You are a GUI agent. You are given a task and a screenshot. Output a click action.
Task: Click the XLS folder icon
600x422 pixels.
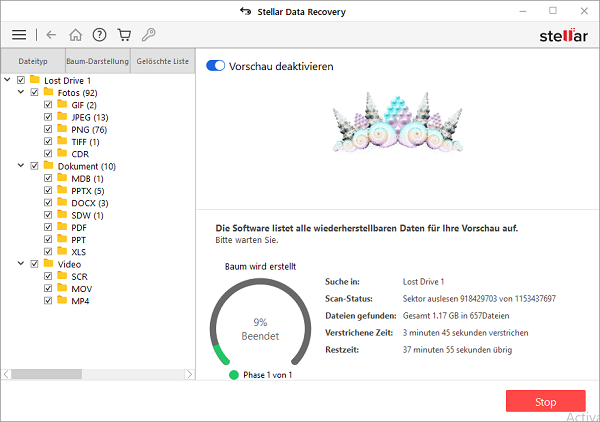[x=62, y=251]
